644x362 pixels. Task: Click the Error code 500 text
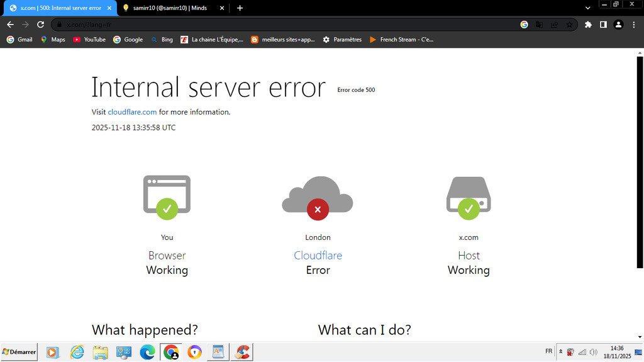[356, 89]
